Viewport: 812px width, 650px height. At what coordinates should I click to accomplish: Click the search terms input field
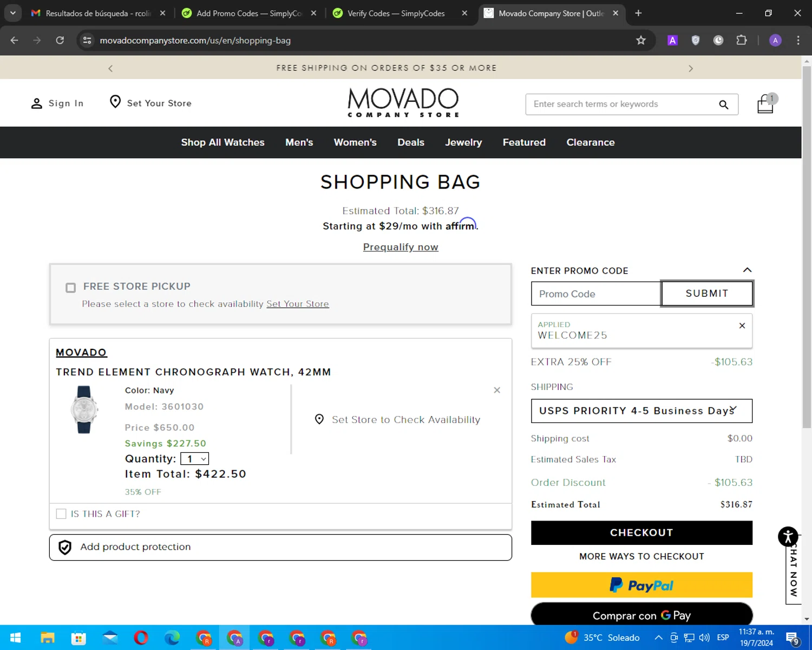pos(621,104)
